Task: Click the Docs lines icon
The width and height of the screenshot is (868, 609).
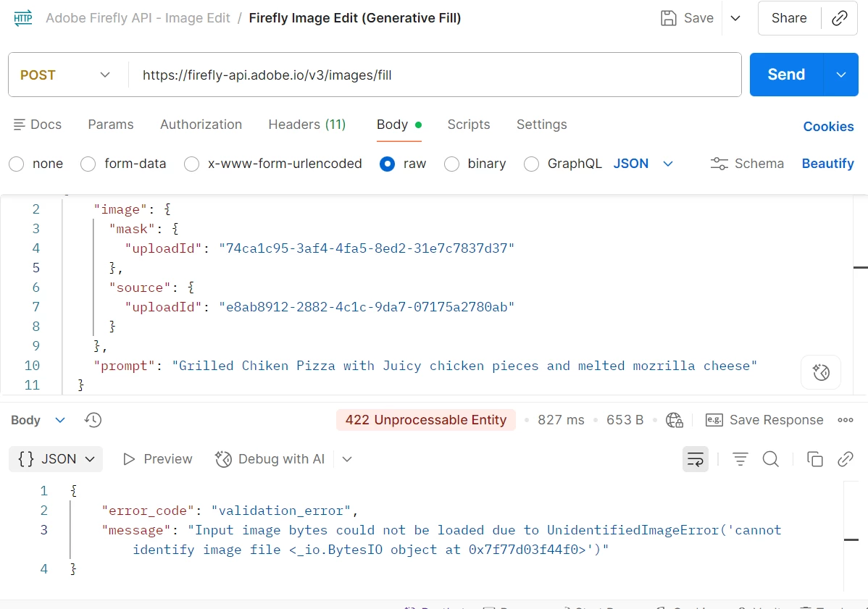Action: (20, 125)
